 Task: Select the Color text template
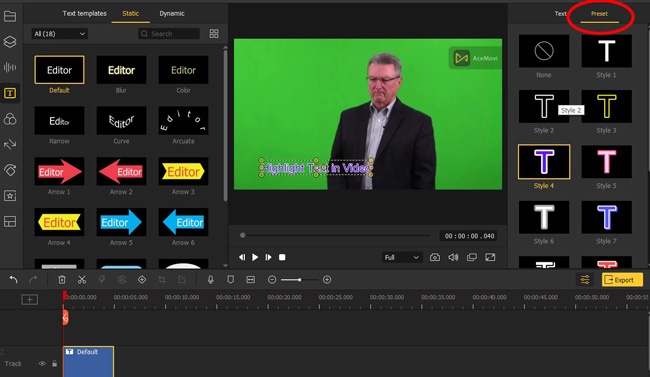click(x=183, y=70)
